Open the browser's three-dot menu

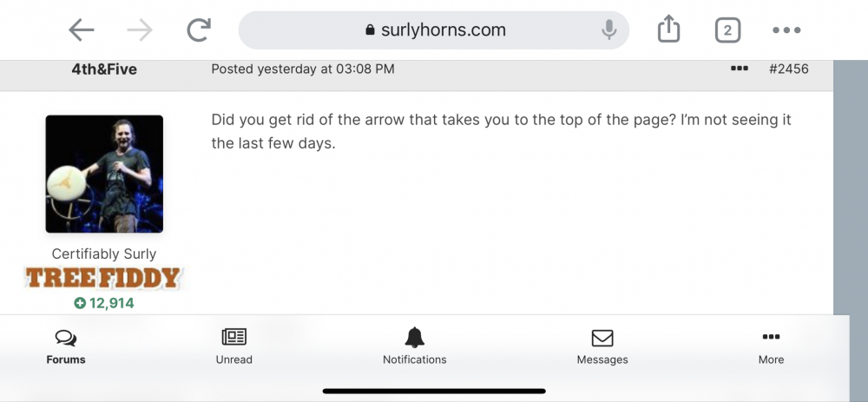pyautogui.click(x=786, y=30)
